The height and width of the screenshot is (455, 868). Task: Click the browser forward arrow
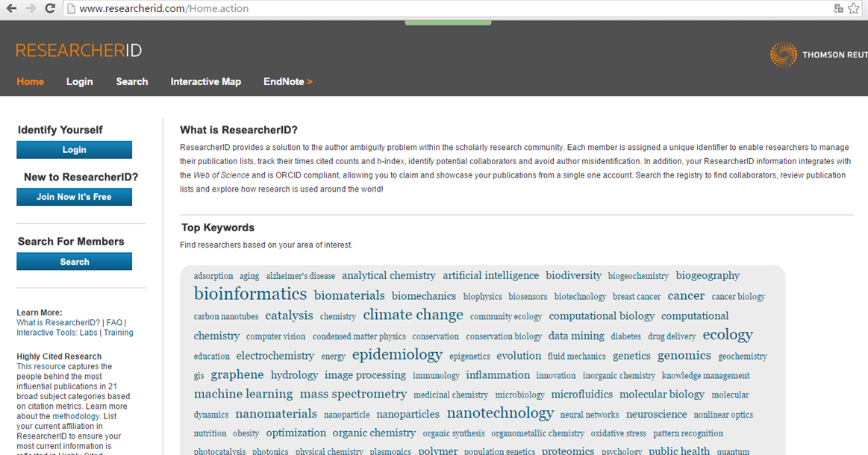31,8
